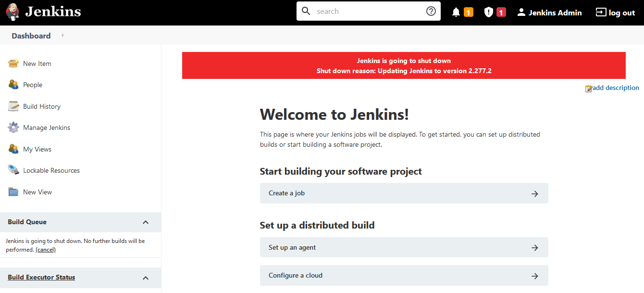The image size is (644, 293).
Task: Click the Lockable Resources drive icon
Action: click(x=13, y=170)
